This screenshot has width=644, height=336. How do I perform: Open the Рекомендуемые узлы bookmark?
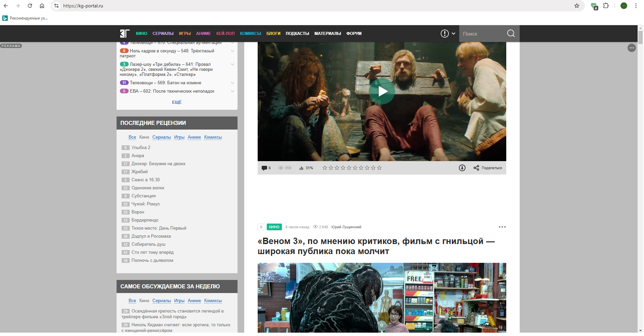tap(25, 18)
